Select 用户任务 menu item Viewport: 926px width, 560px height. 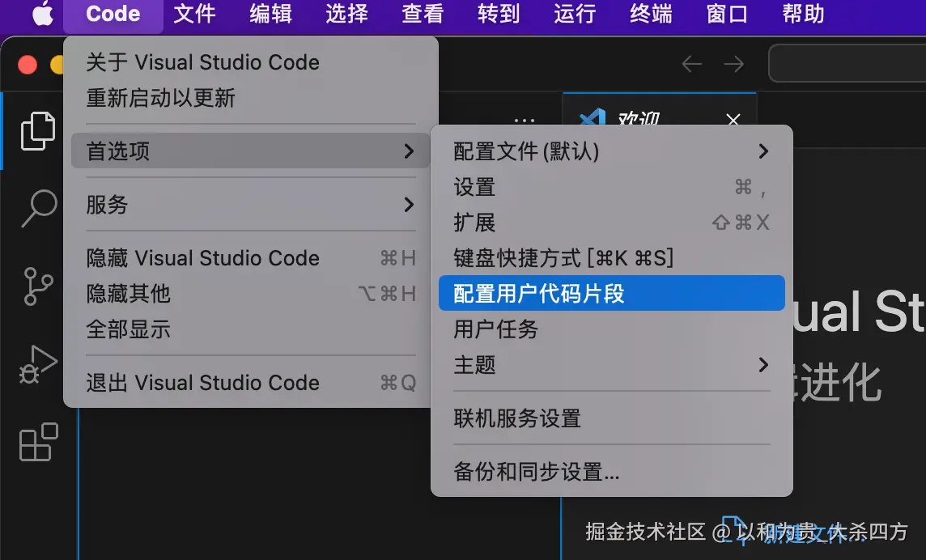(612, 329)
